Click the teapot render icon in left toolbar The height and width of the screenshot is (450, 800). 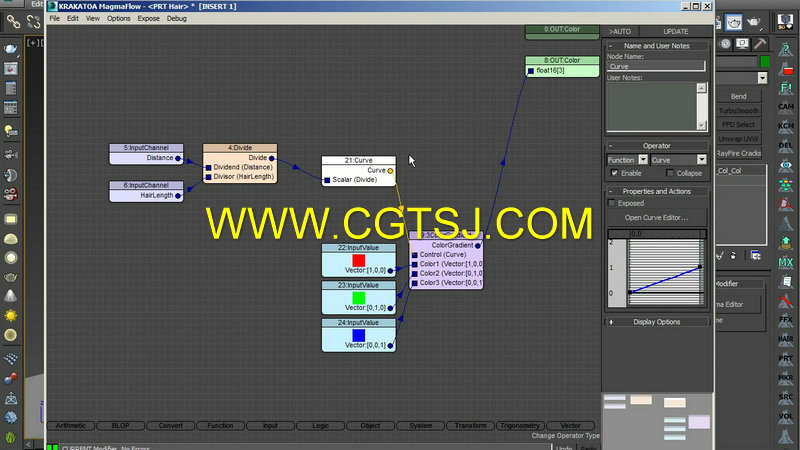(10, 49)
